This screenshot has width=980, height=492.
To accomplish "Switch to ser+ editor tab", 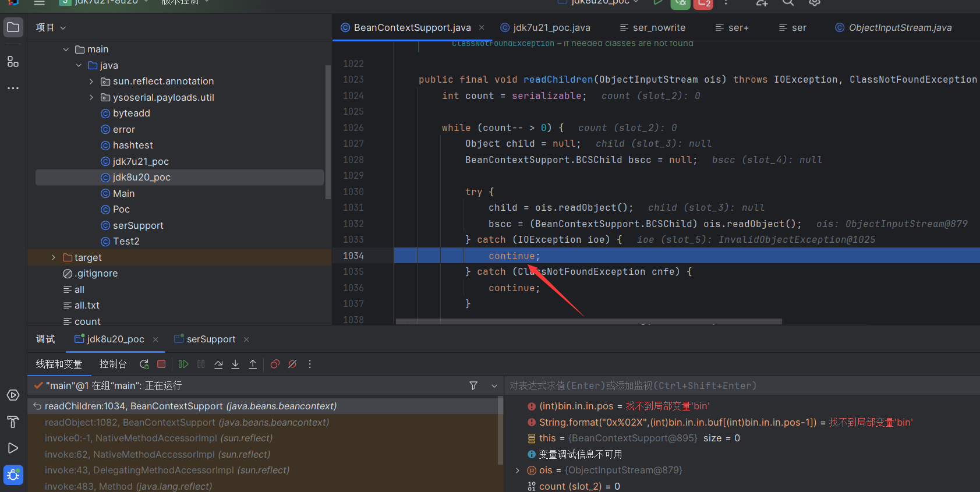I will click(732, 27).
